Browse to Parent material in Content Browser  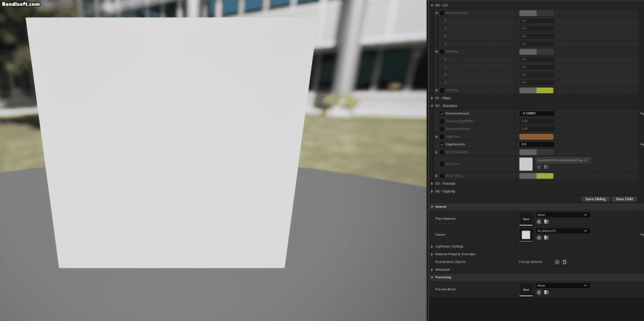(x=546, y=237)
